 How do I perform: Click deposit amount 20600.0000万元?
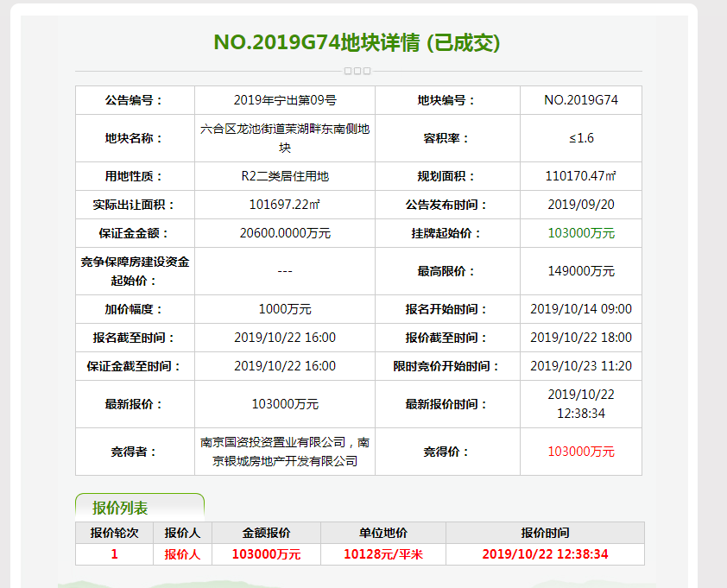pos(285,233)
